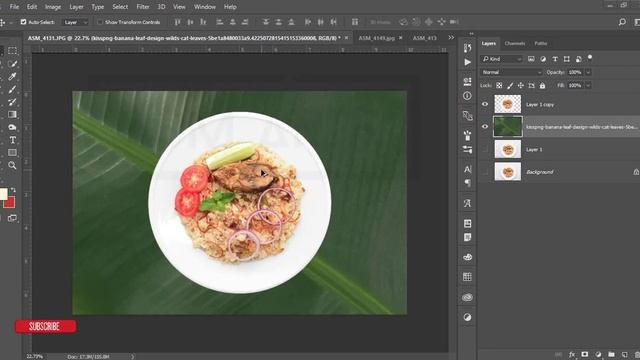Screen dimensions: 640x360
Task: Open the Window menu
Action: point(204,7)
